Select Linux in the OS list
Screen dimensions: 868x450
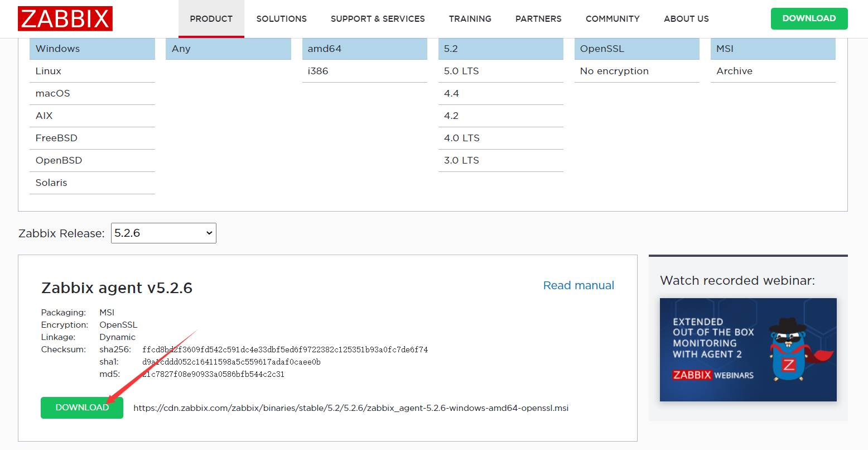pyautogui.click(x=48, y=71)
